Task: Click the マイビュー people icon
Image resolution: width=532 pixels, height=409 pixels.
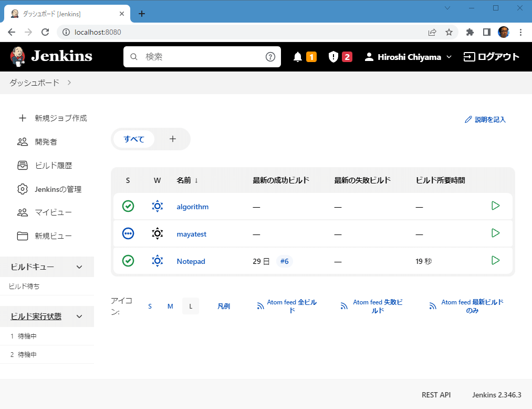Action: click(x=23, y=212)
